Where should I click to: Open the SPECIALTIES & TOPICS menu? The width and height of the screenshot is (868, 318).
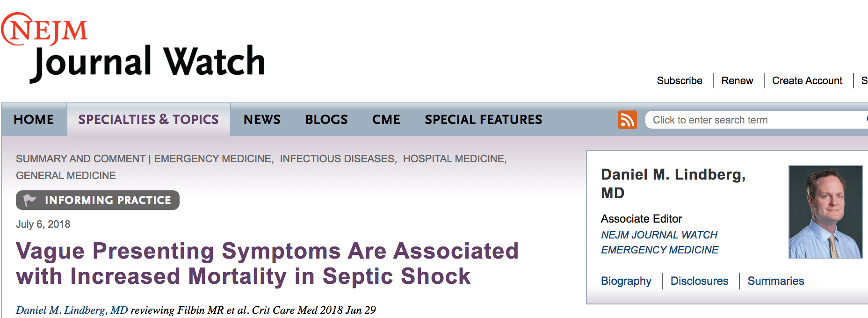(148, 120)
